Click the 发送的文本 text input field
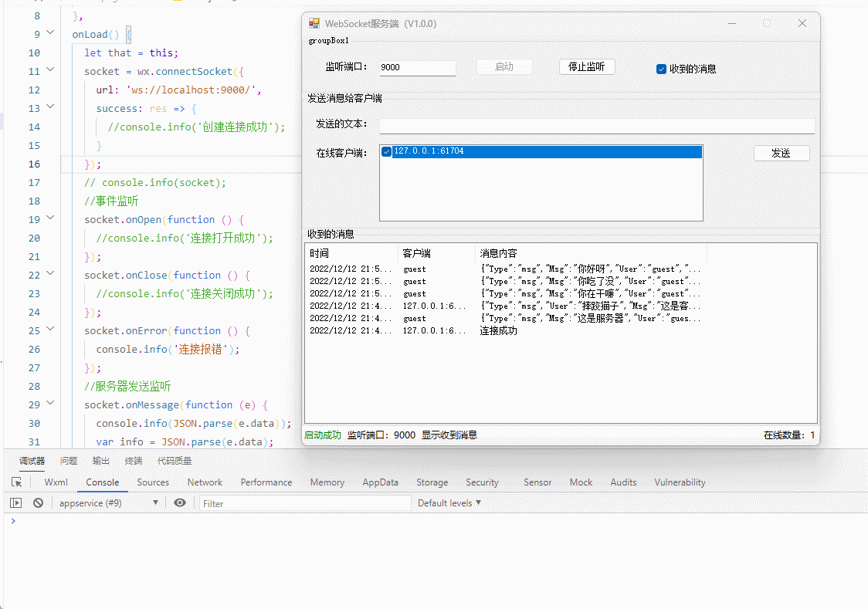 coord(596,125)
